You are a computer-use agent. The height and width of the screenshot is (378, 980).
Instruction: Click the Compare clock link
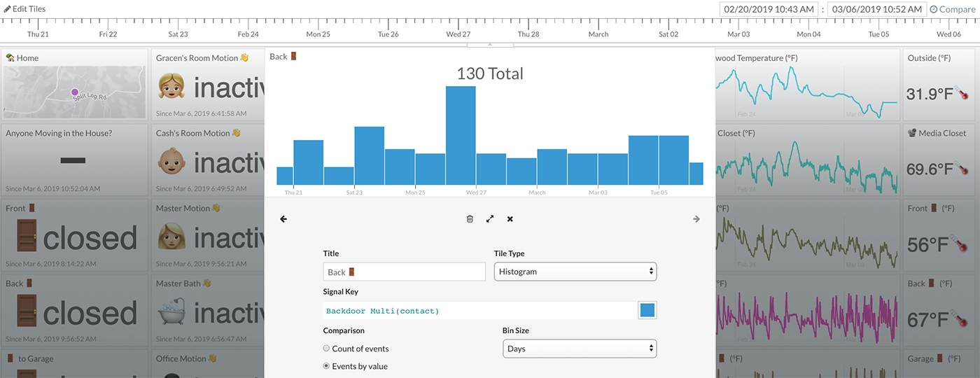point(952,9)
